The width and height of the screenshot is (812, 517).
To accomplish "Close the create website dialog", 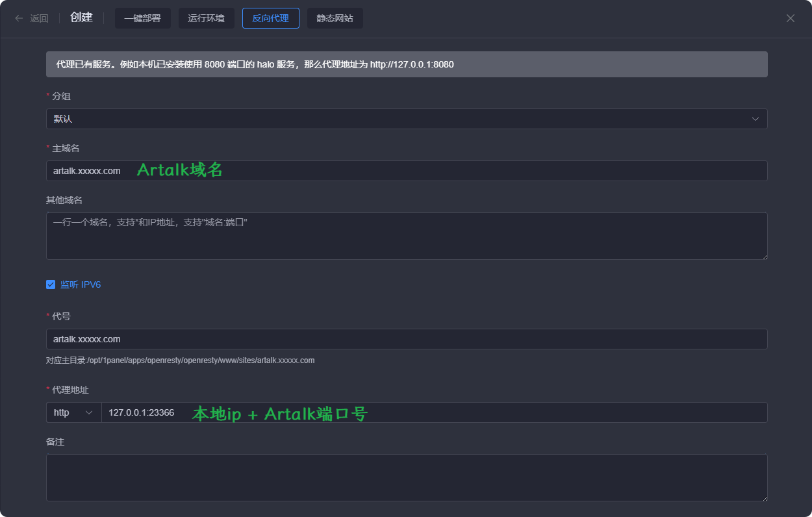I will [790, 18].
